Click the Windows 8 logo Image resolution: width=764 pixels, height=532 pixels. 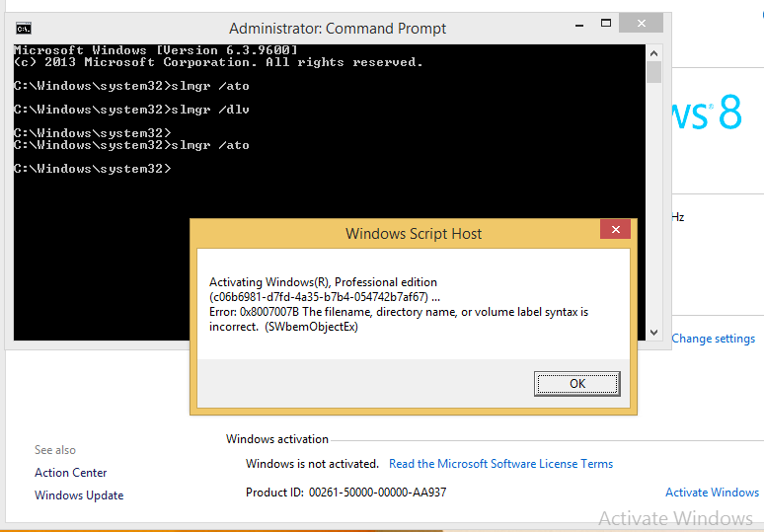tap(707, 113)
